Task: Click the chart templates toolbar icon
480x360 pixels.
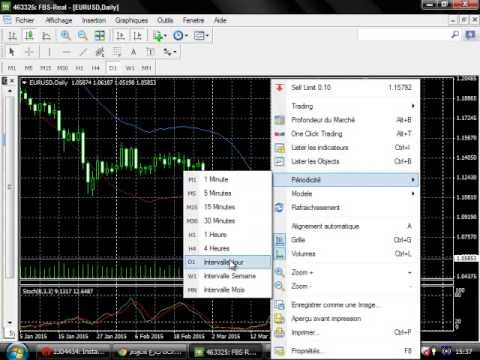Action: click(199, 35)
